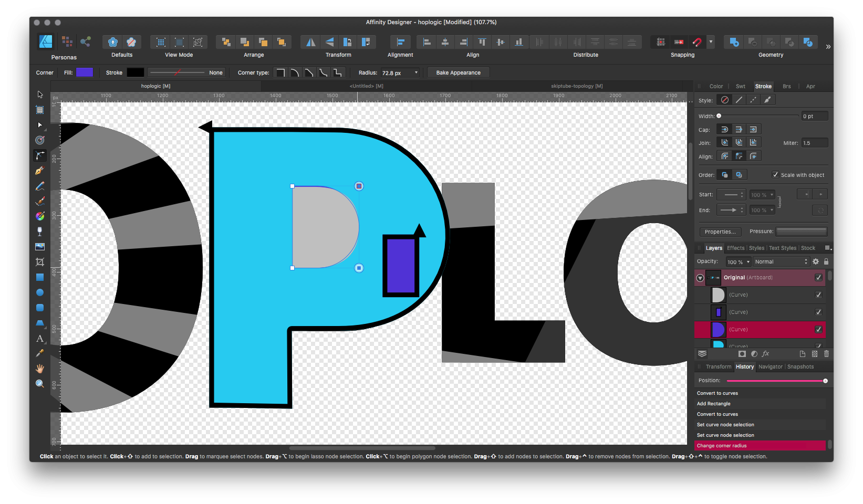Select the Pen tool
The height and width of the screenshot is (504, 863).
click(x=40, y=171)
